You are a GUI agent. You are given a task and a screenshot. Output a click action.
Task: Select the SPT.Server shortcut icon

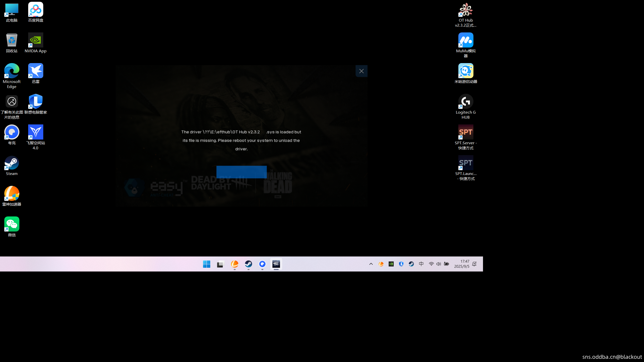pos(466,137)
